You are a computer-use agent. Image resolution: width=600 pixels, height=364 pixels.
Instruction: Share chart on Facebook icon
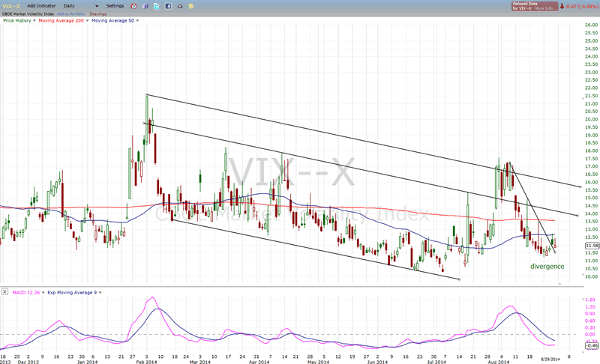pyautogui.click(x=168, y=6)
